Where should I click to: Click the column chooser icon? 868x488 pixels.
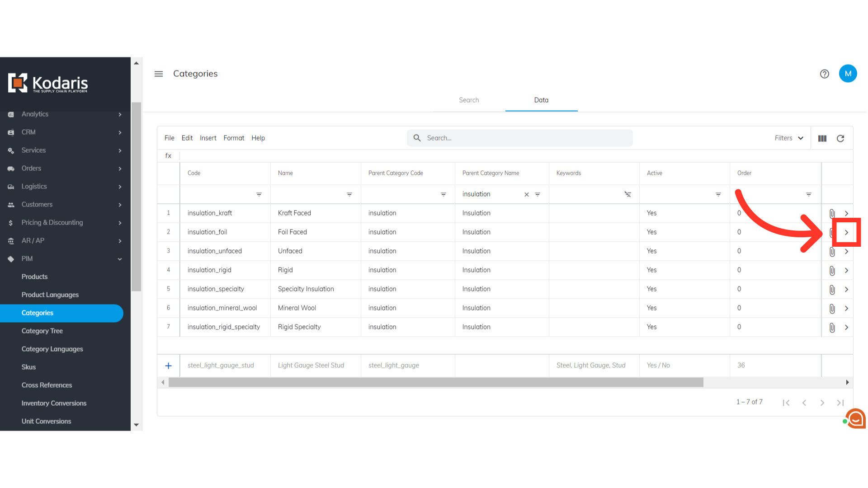point(822,138)
